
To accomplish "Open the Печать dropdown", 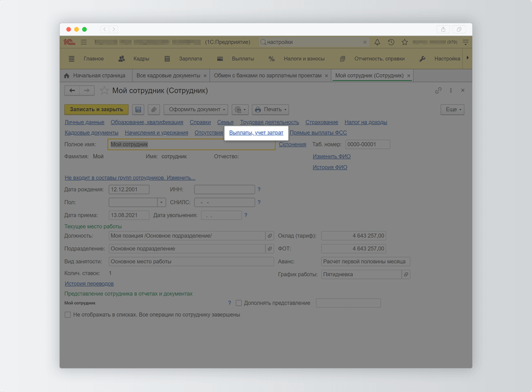I will (271, 109).
